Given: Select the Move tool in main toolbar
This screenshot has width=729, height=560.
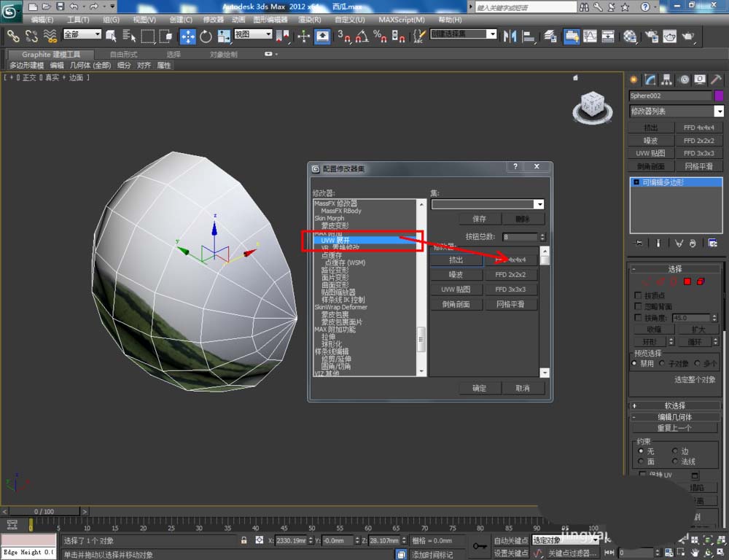Looking at the screenshot, I should tap(188, 36).
